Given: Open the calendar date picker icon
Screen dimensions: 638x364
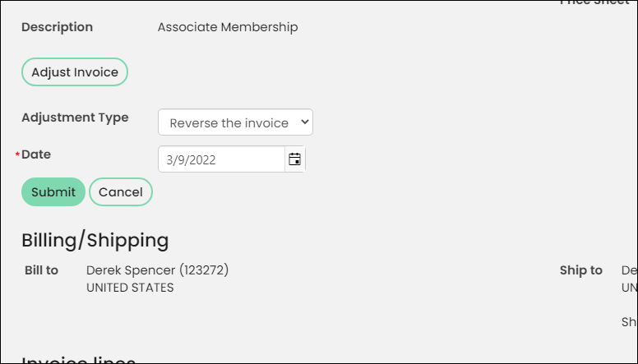Looking at the screenshot, I should pos(294,159).
